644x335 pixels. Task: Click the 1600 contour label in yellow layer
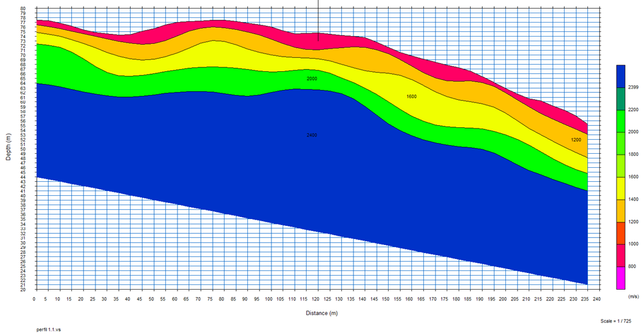click(411, 97)
